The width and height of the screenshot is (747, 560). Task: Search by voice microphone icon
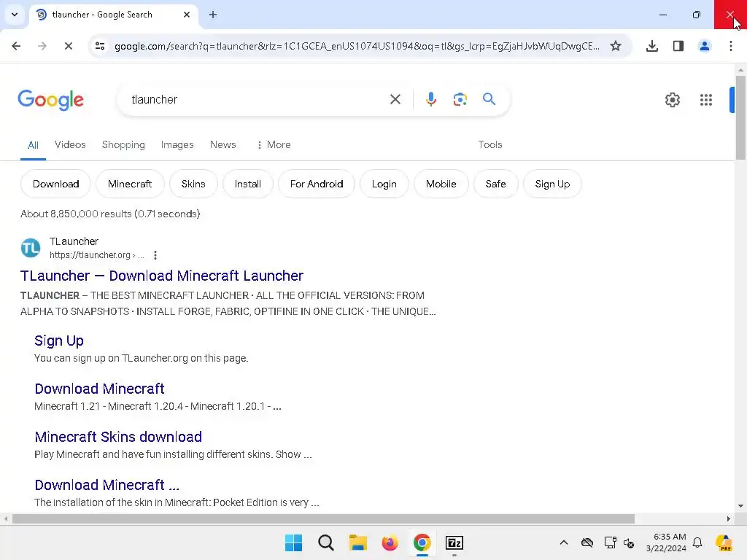coord(430,99)
